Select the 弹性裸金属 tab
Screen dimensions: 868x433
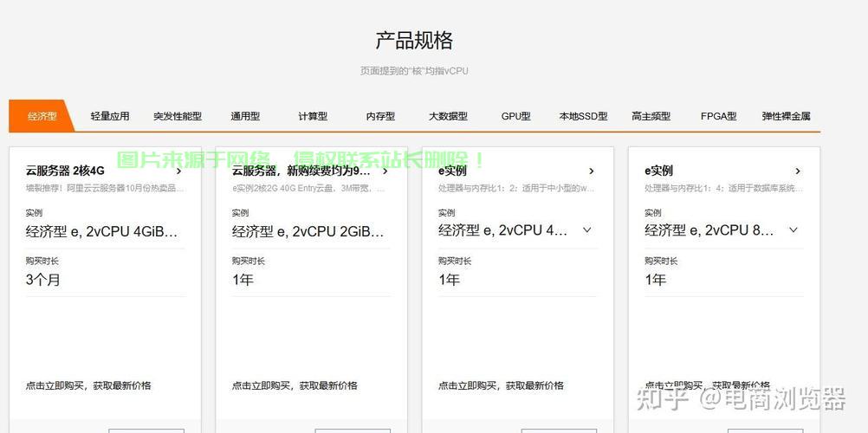pyautogui.click(x=786, y=116)
